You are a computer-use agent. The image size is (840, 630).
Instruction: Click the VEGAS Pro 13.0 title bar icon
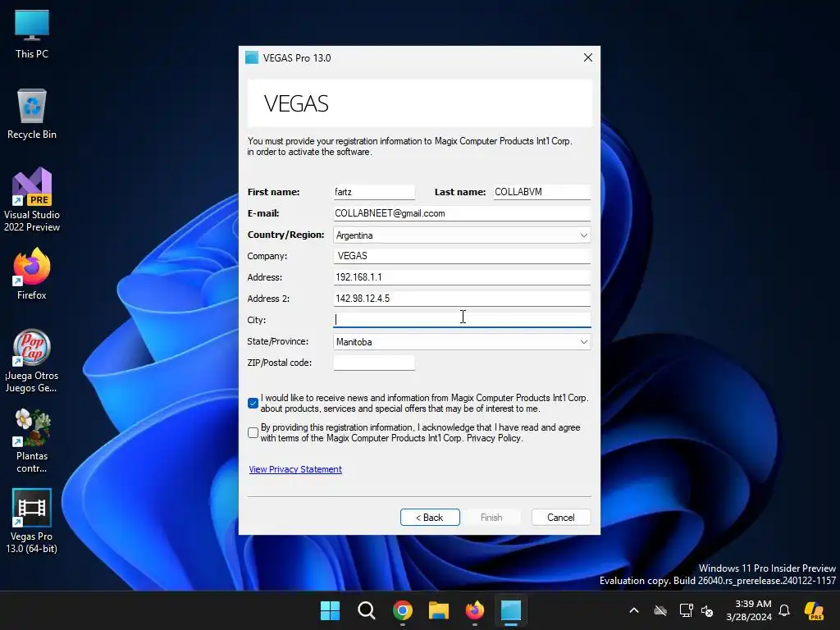pos(252,58)
